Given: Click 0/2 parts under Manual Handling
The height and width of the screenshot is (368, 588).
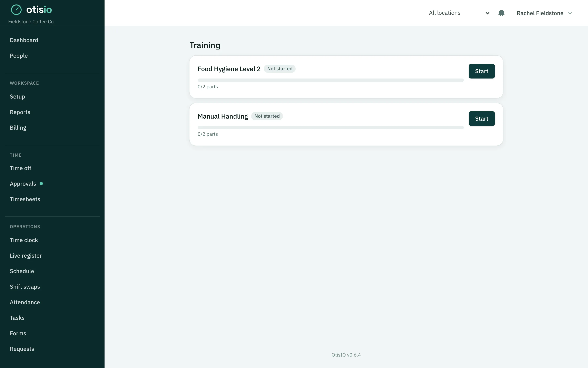Looking at the screenshot, I should click(208, 134).
